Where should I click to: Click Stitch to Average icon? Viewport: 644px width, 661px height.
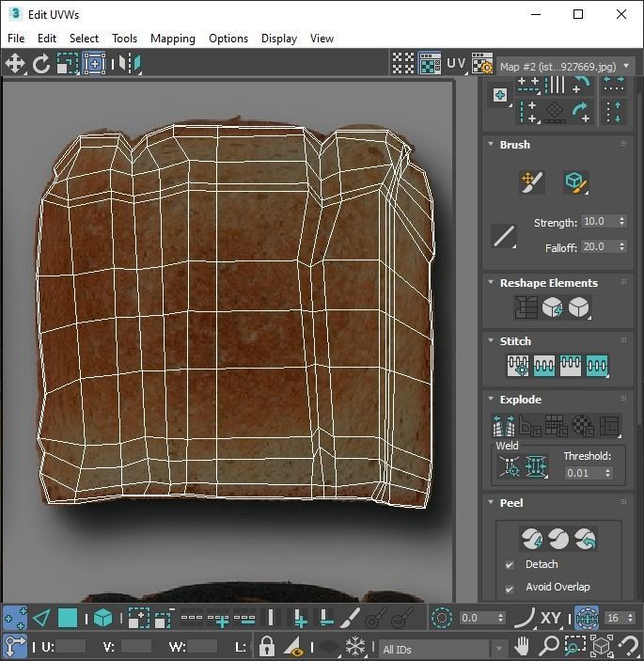coord(544,366)
